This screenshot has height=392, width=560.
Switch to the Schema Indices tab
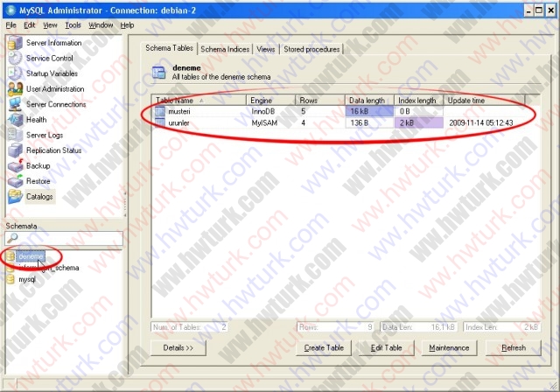pyautogui.click(x=225, y=49)
